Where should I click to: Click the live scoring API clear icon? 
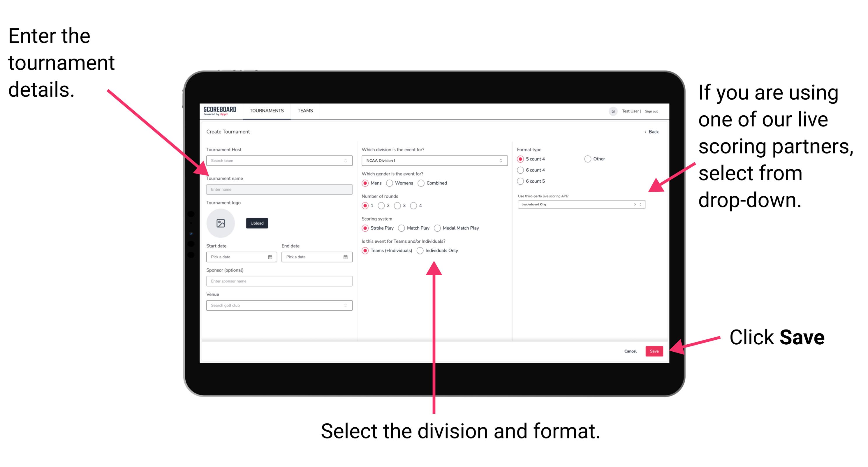pos(634,205)
